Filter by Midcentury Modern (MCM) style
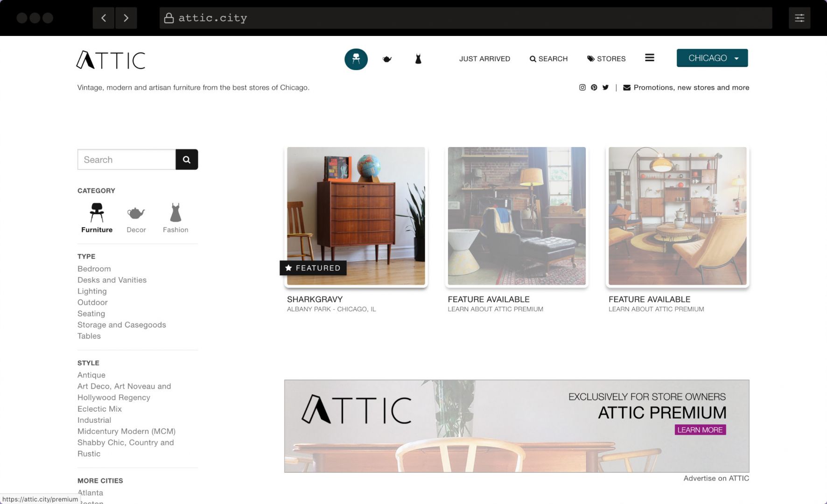 (x=126, y=431)
